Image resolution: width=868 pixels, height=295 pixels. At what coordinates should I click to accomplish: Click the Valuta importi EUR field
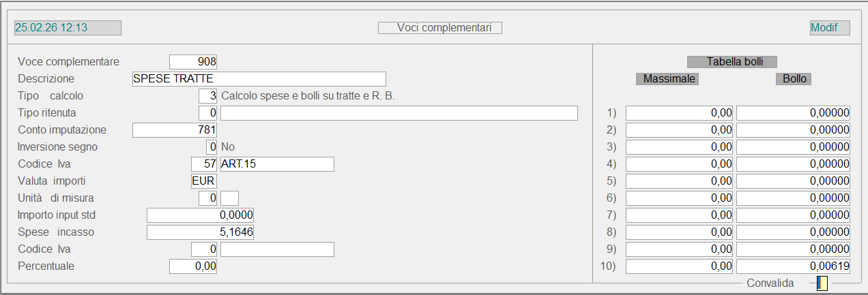point(205,181)
